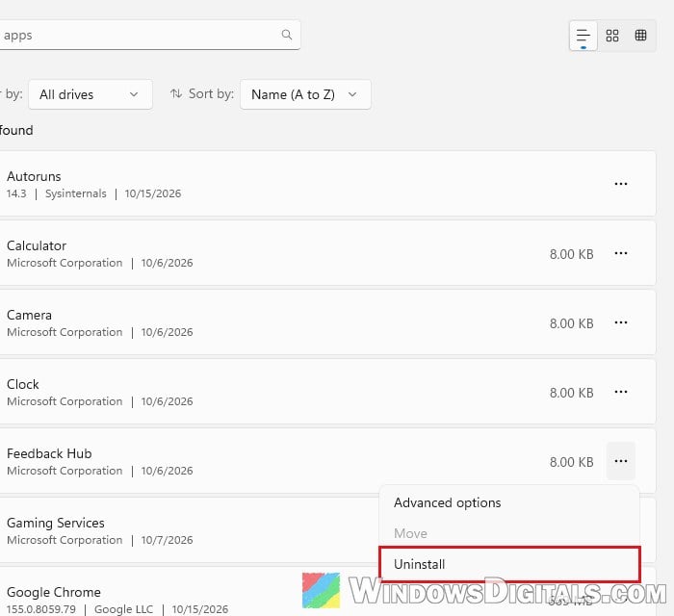
Task: Click into the apps search field
Action: (x=148, y=35)
